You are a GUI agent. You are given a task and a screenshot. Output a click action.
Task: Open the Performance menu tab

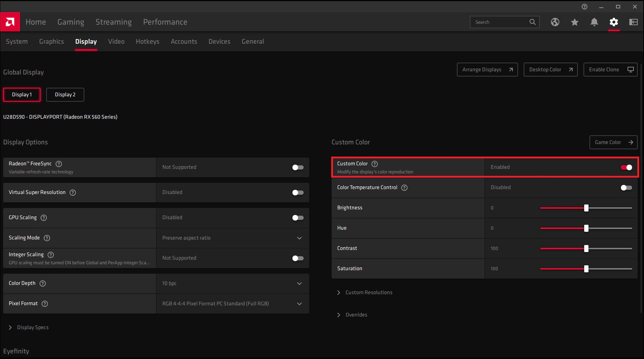click(x=165, y=22)
